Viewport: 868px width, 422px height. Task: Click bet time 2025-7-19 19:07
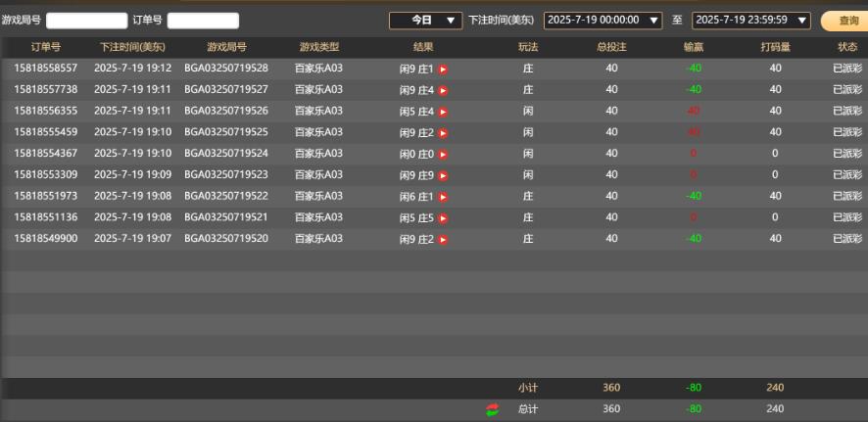pyautogui.click(x=133, y=238)
